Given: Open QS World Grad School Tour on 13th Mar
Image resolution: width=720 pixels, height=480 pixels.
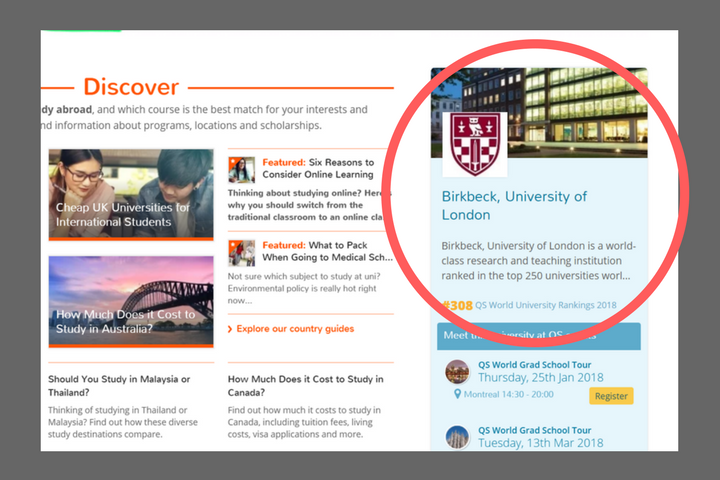Looking at the screenshot, I should pos(534,430).
